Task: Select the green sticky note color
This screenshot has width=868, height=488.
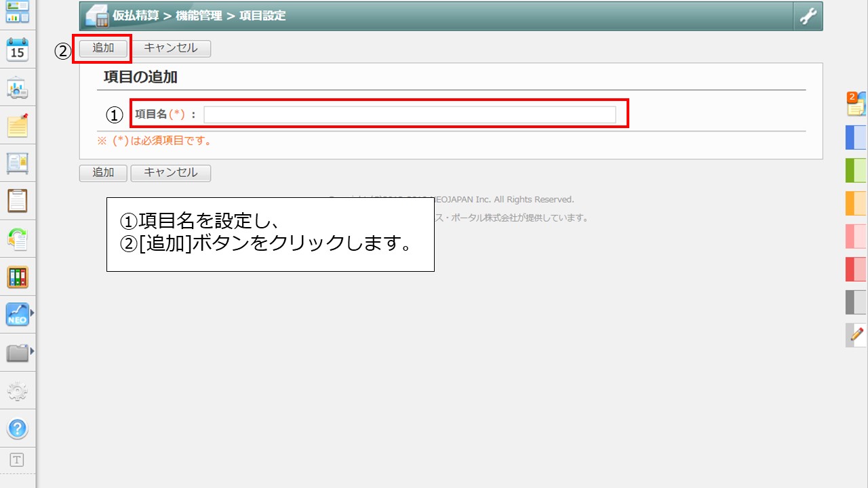Action: click(x=856, y=170)
